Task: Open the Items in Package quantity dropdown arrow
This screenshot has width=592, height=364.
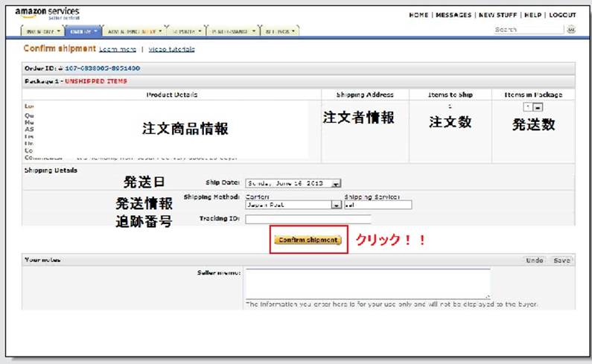Action: tap(538, 107)
